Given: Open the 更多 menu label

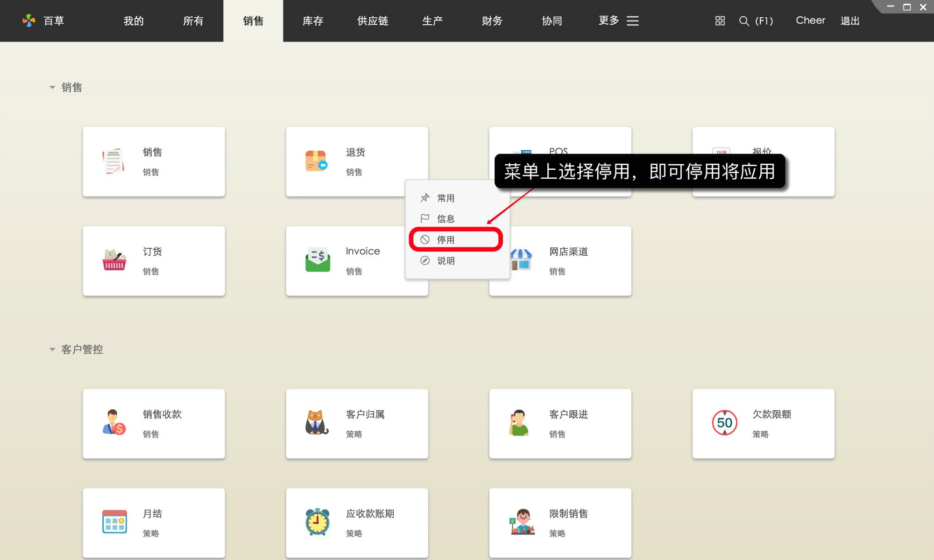Looking at the screenshot, I should point(609,21).
